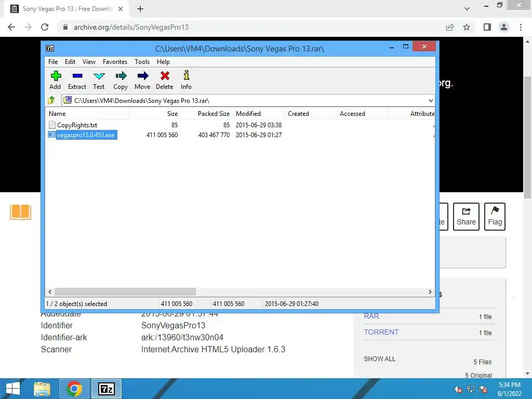Click the muted volume tray icon
532x399 pixels.
458,389
